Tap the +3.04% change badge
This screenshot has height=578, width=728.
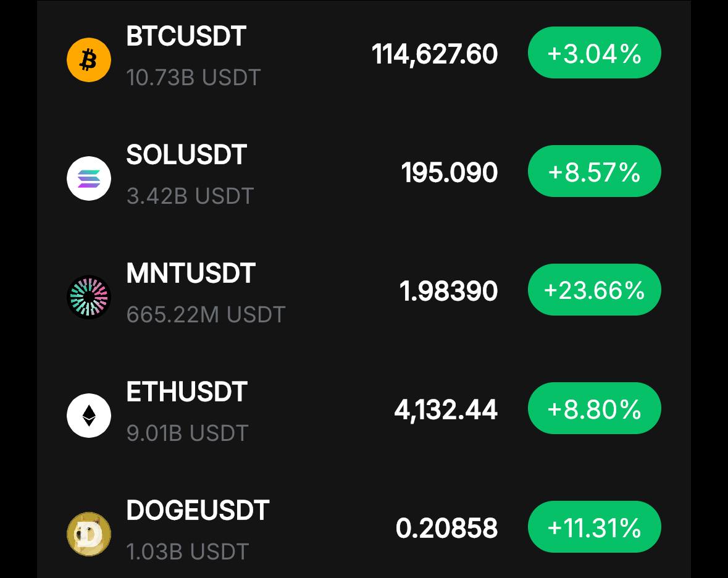coord(594,53)
